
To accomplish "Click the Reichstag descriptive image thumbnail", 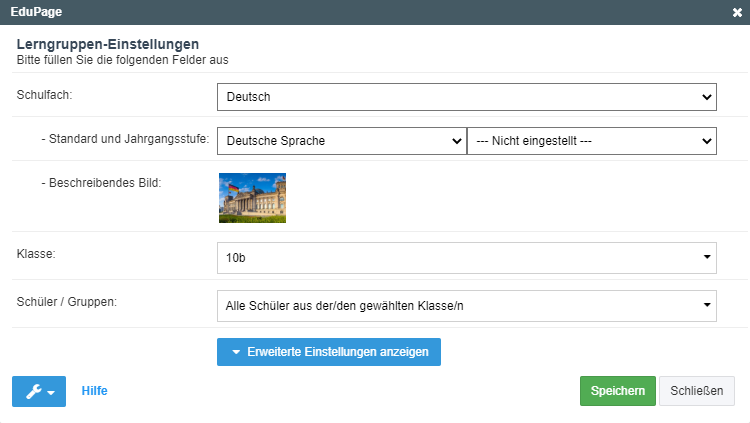I will click(253, 198).
